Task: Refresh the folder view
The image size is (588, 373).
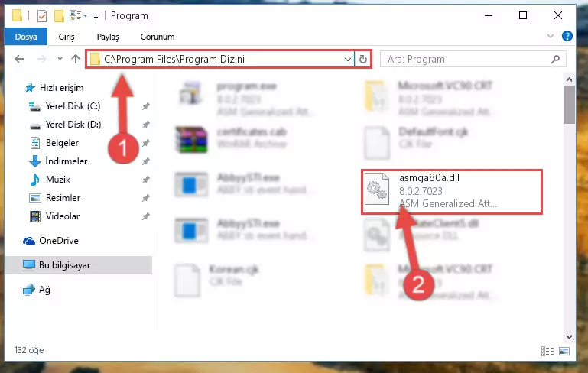Action: pos(363,59)
